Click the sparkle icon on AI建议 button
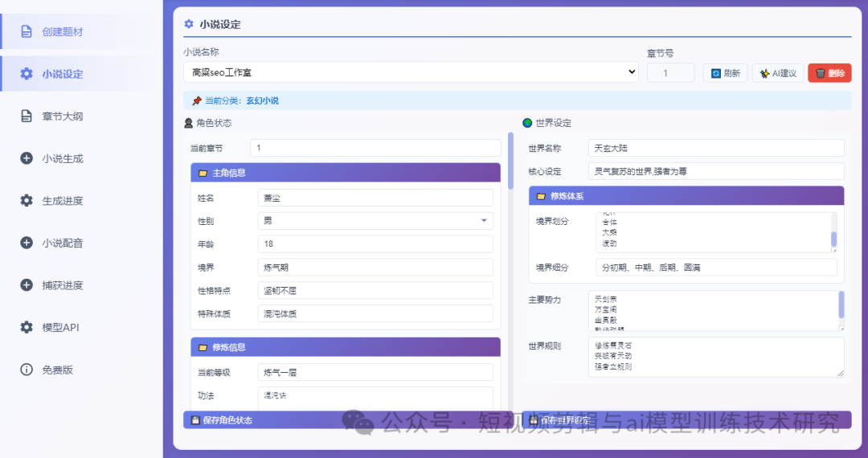Viewport: 868px width, 458px height. [x=764, y=74]
